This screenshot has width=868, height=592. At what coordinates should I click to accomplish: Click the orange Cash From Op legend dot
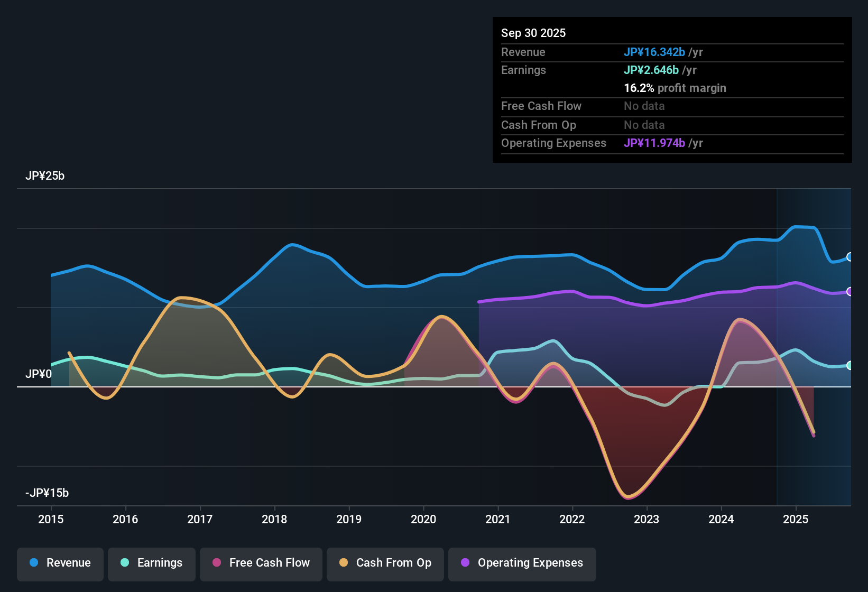(x=344, y=563)
